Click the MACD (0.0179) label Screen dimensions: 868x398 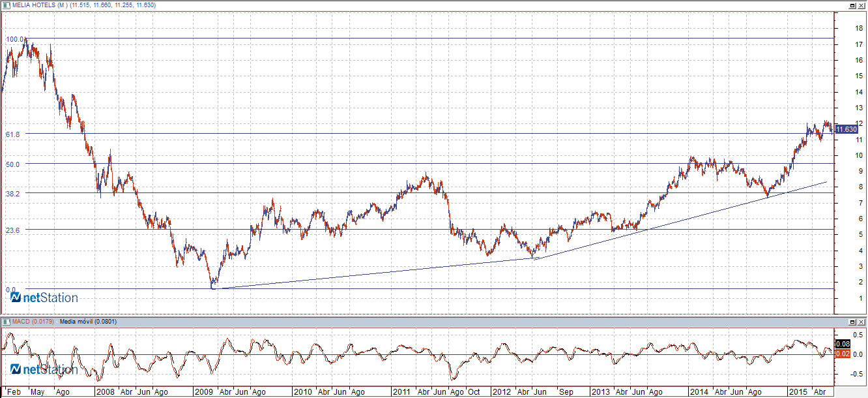[x=32, y=322]
